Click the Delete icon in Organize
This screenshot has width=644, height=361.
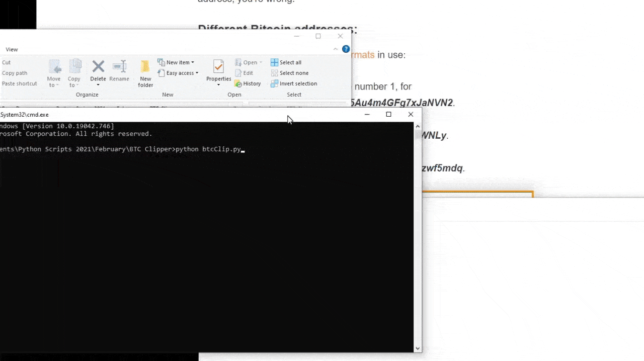(x=98, y=67)
